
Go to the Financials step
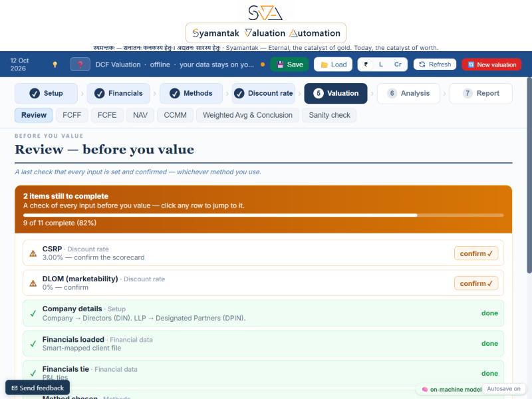(x=118, y=93)
